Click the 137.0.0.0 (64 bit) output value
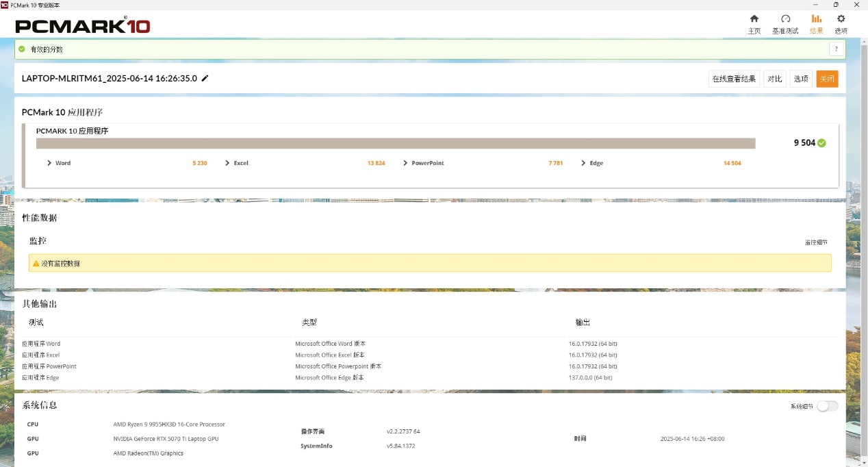Screen dimensions: 868x467 click(x=590, y=378)
